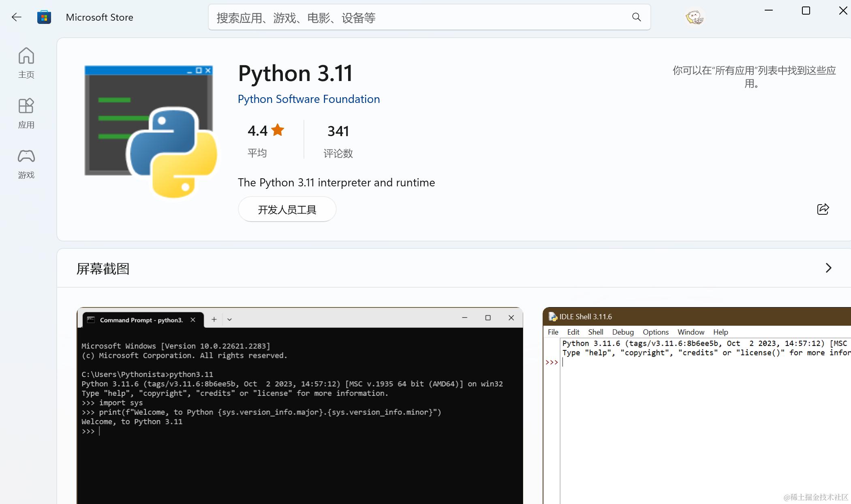Click the search magnifier icon

636,17
